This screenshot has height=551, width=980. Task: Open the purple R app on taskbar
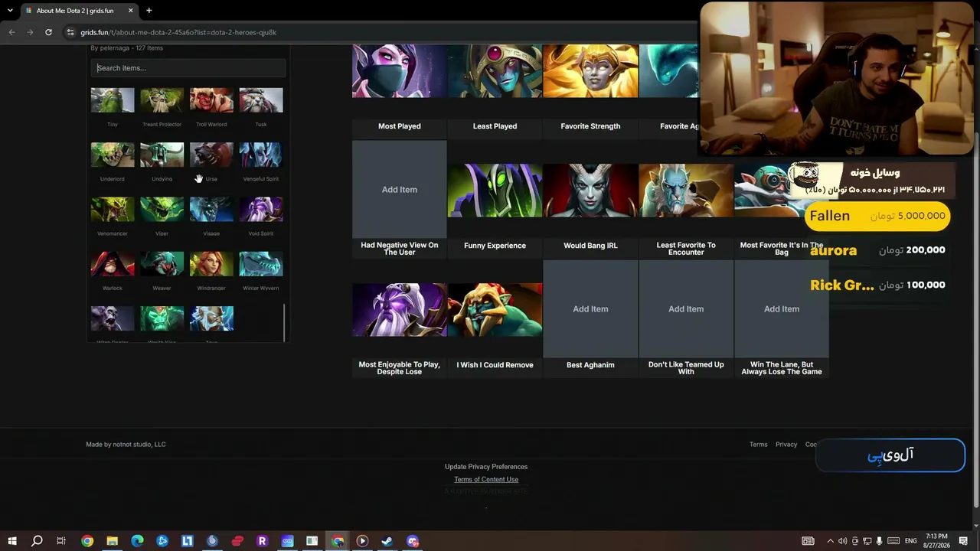point(262,541)
